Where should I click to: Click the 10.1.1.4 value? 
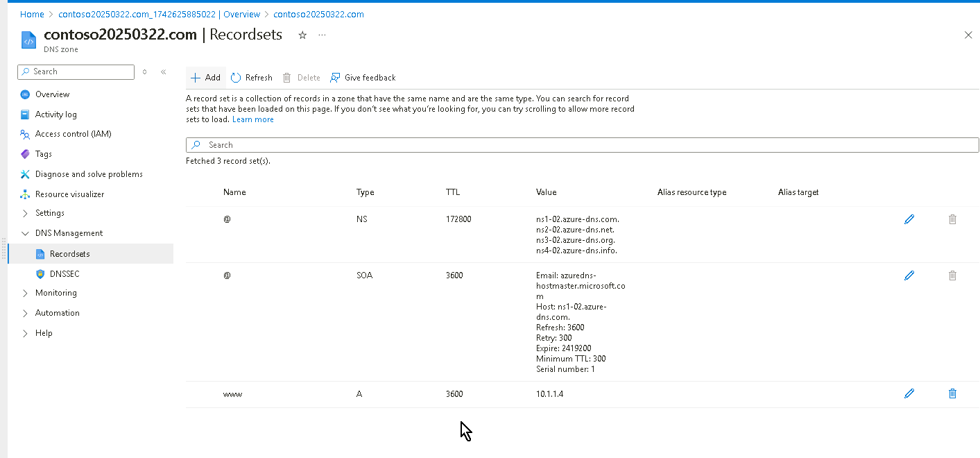(x=550, y=393)
